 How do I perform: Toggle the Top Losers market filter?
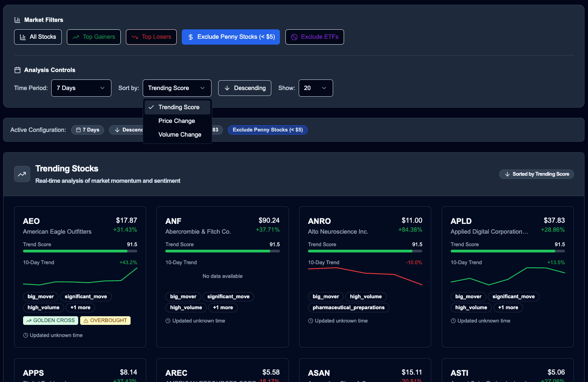pos(151,37)
